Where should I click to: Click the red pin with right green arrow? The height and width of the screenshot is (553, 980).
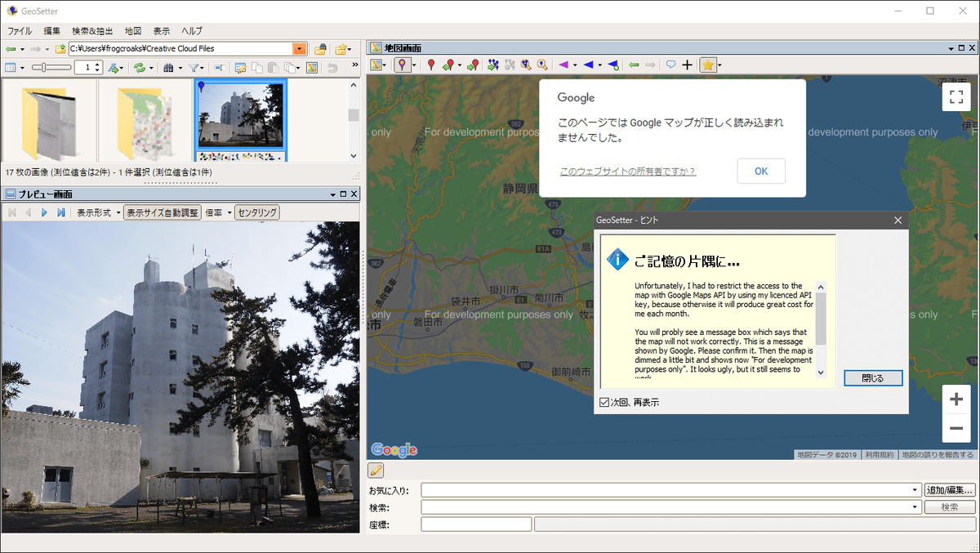click(x=474, y=65)
